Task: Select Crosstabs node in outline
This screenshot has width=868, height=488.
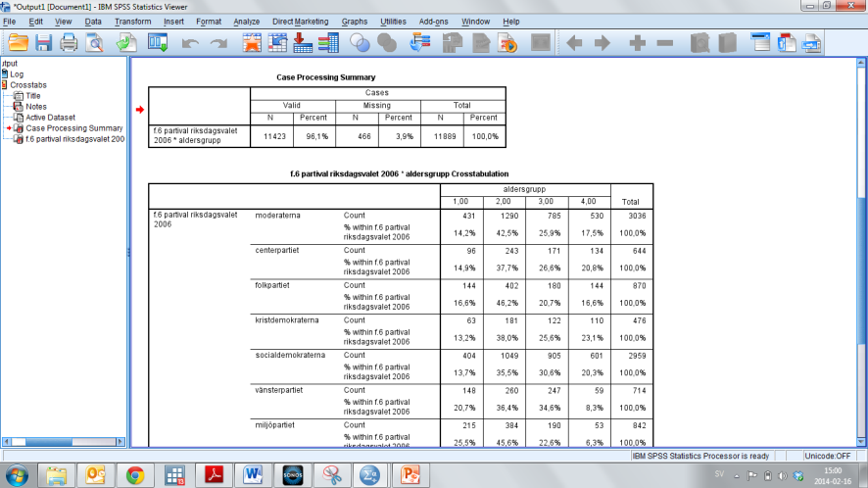Action: click(x=28, y=85)
